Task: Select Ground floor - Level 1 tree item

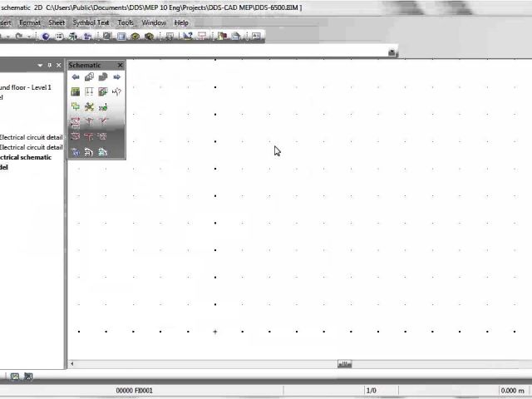Action: click(25, 87)
